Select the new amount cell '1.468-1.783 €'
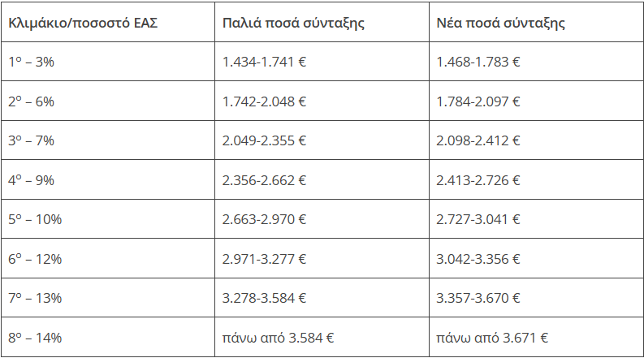This screenshot has width=644, height=358. point(478,62)
